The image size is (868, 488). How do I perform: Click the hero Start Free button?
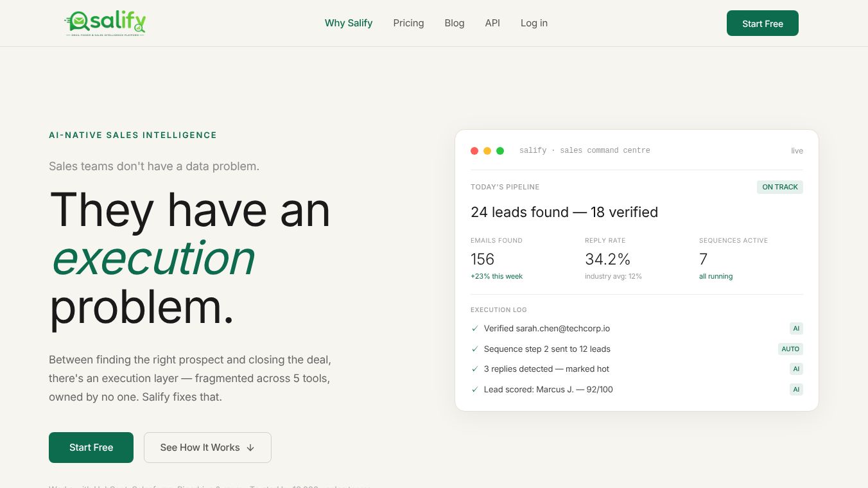click(91, 448)
